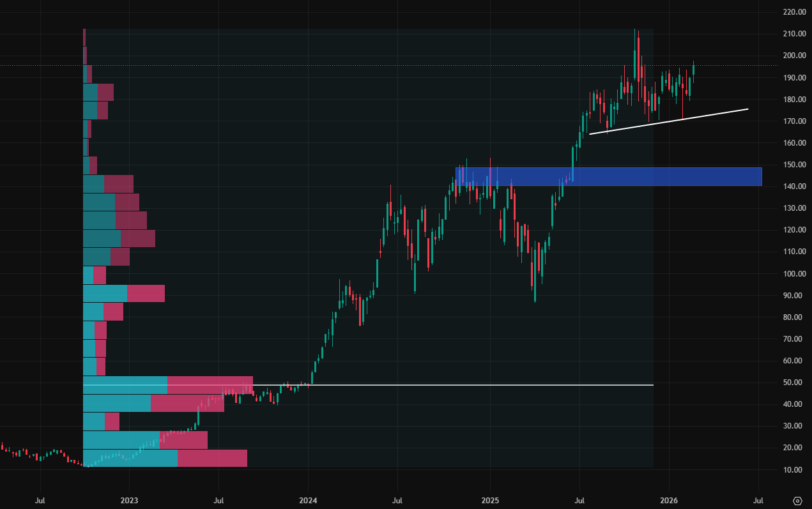Open chart settings via hexagon icon
Screen dimensions: 812x509
[797, 500]
